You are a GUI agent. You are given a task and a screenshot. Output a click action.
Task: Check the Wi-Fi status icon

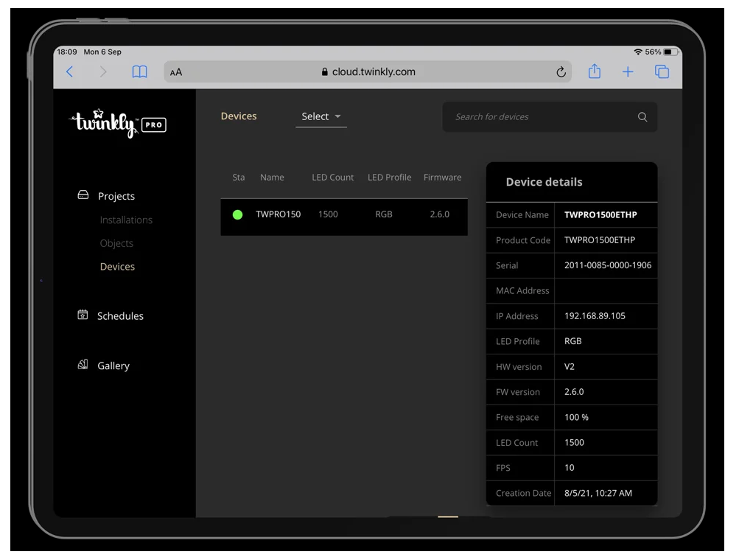pos(638,52)
